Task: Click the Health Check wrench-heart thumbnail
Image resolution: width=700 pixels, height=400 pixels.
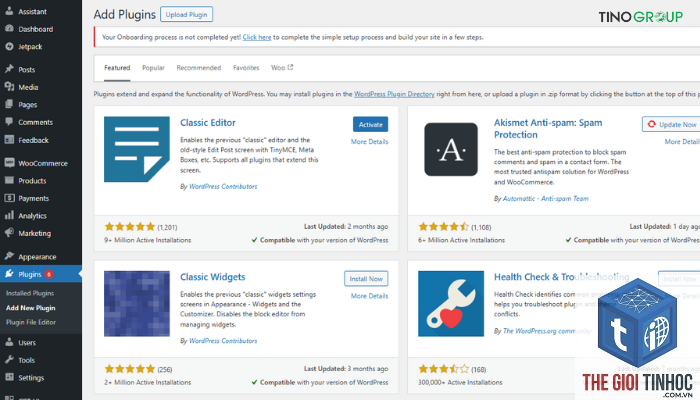Action: click(451, 304)
